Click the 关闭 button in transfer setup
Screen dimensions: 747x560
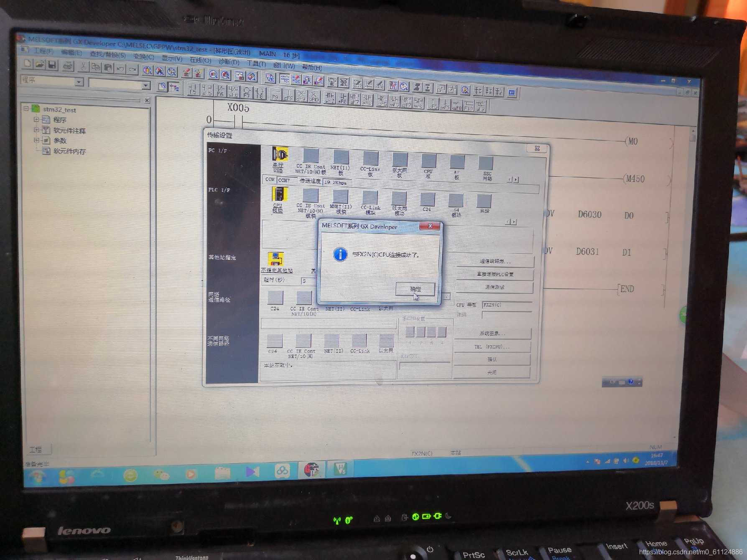pyautogui.click(x=492, y=372)
